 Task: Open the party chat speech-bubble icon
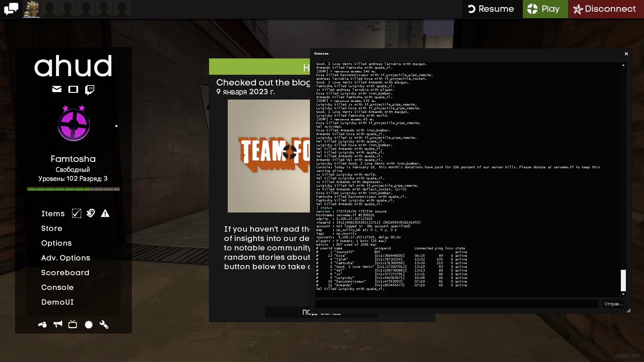point(11,9)
